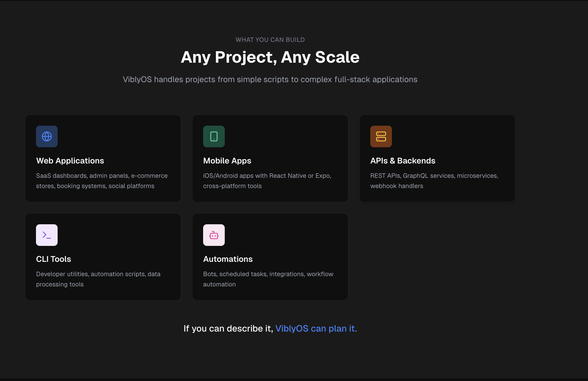The height and width of the screenshot is (381, 588).
Task: Click the 'Any Project, Any Scale' headline
Action: coord(270,57)
